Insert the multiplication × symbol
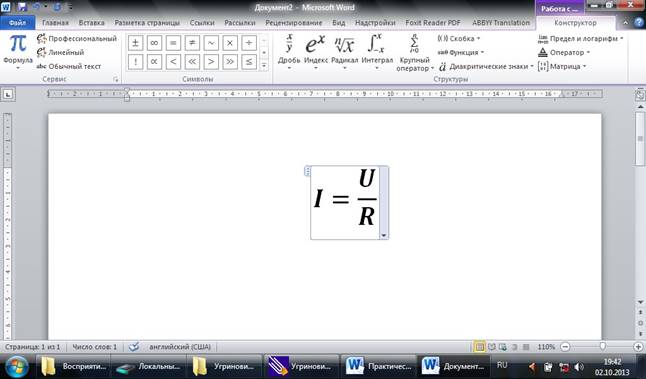Screen dimensions: 646x379 [x=230, y=43]
